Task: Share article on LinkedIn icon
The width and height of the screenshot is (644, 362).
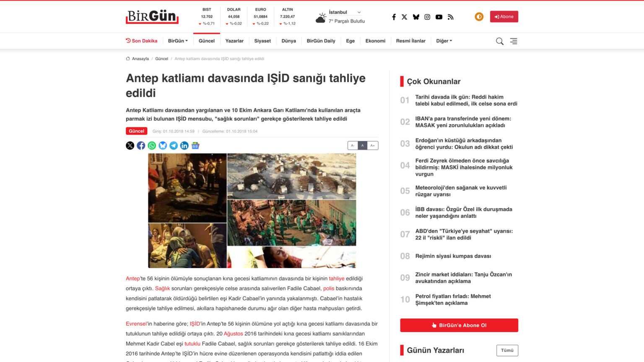Action: tap(184, 145)
